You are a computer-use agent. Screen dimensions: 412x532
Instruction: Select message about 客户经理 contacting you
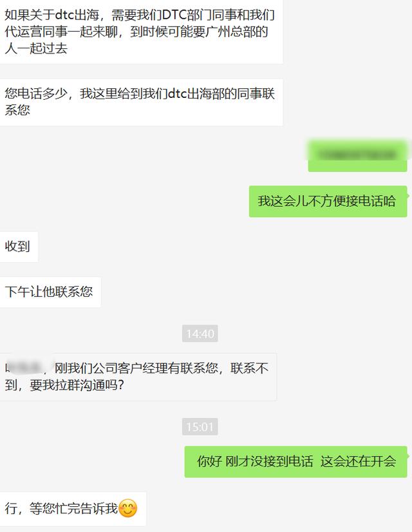click(x=138, y=377)
